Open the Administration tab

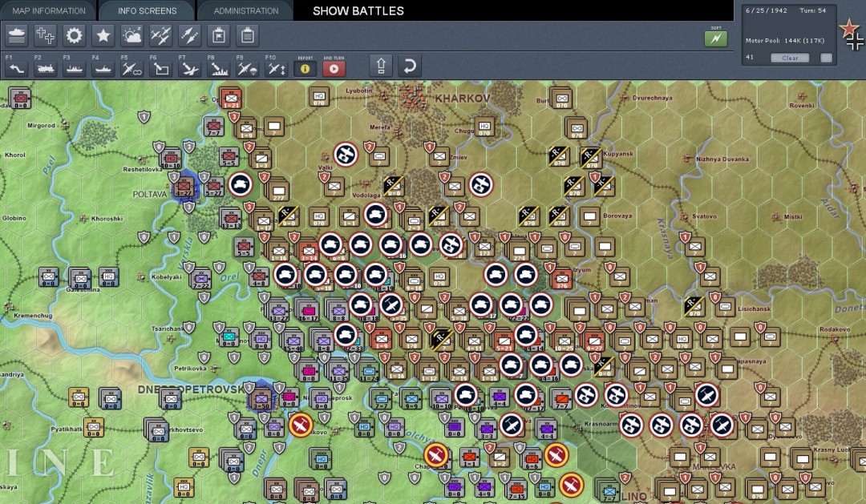(x=246, y=11)
